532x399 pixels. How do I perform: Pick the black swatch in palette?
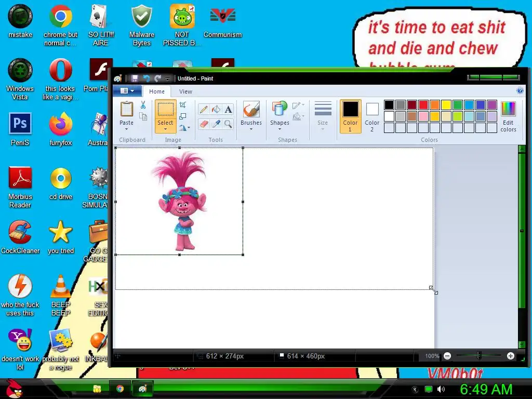[x=389, y=105]
